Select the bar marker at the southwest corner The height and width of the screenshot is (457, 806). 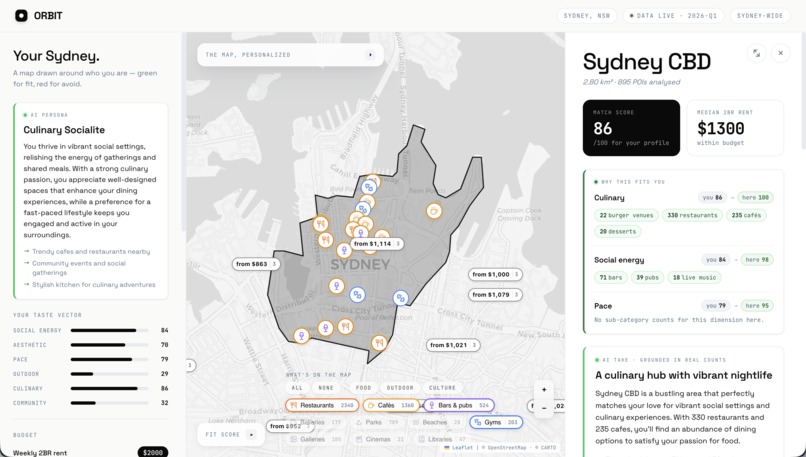pyautogui.click(x=301, y=336)
